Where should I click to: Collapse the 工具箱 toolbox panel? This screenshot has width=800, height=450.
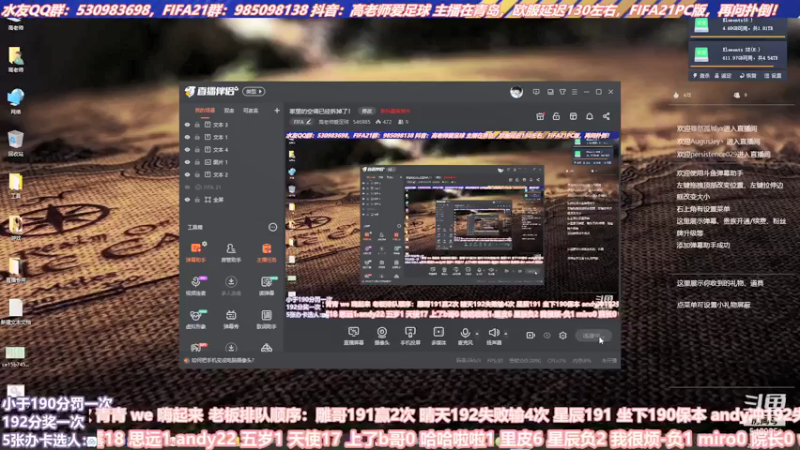pos(272,227)
